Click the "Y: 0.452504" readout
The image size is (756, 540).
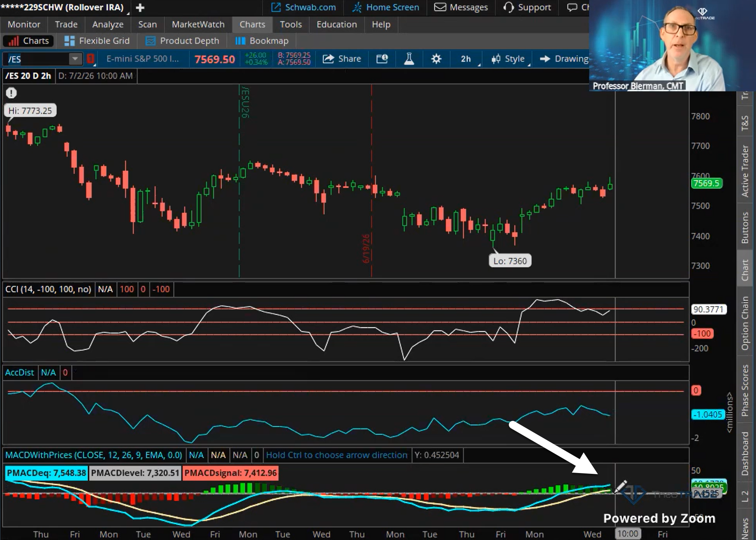point(437,455)
